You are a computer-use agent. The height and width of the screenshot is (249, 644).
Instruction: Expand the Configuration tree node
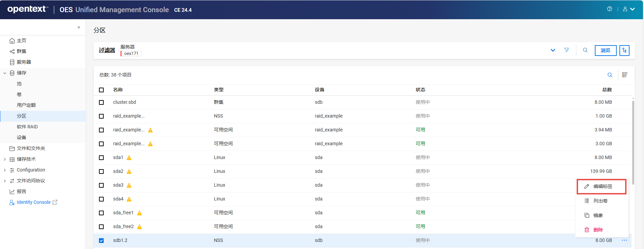(5, 170)
